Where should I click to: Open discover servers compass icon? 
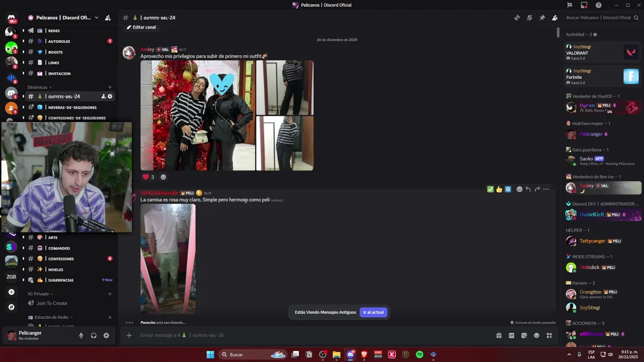tap(11, 307)
